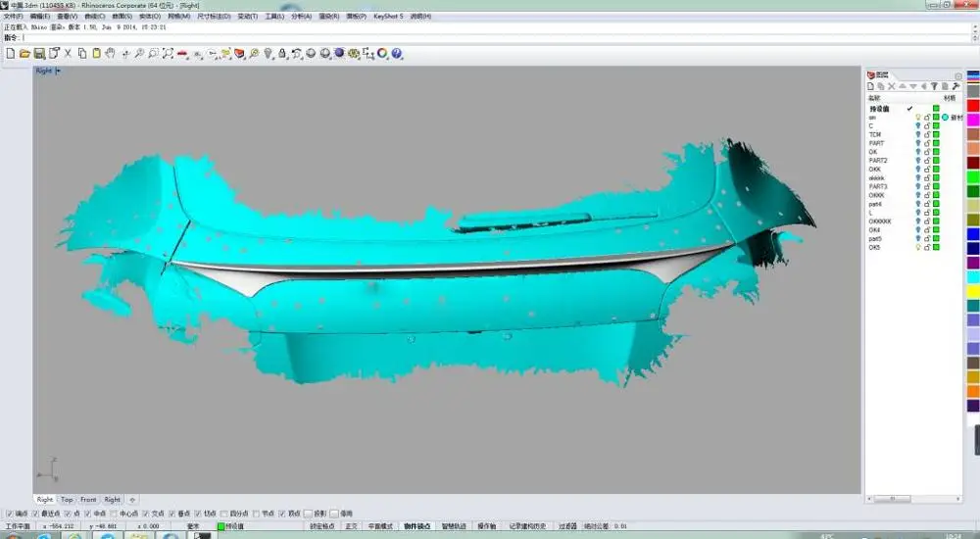Toggle the lock icon of PART2 layer
This screenshot has height=539, width=980.
[x=927, y=161]
